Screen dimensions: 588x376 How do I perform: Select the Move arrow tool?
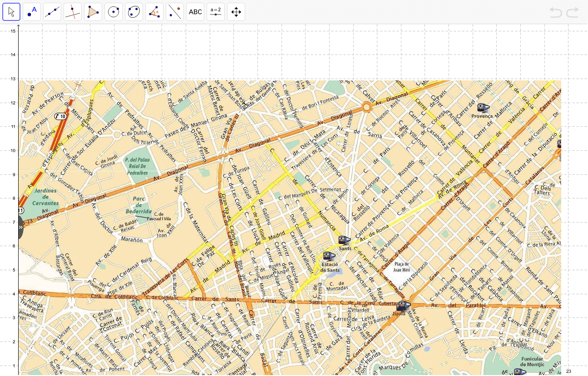click(11, 12)
